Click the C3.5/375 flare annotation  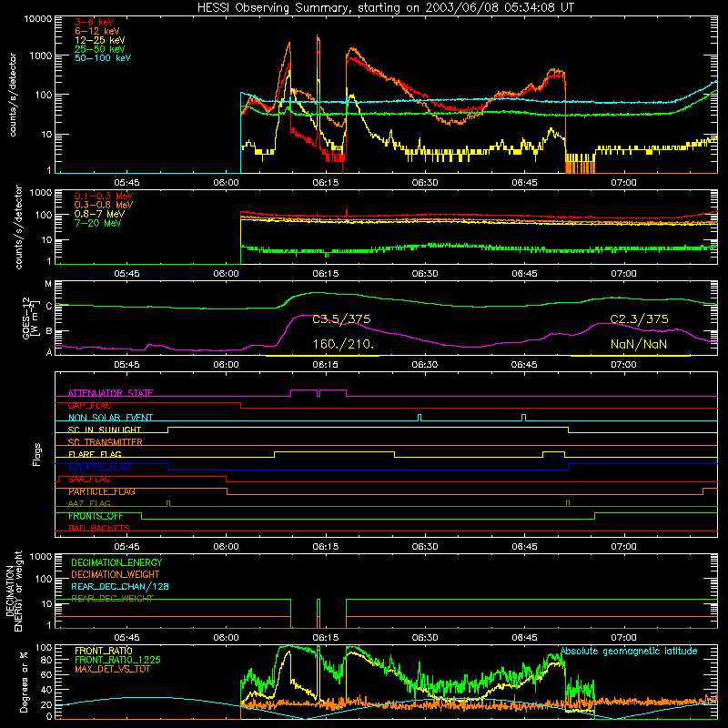341,319
